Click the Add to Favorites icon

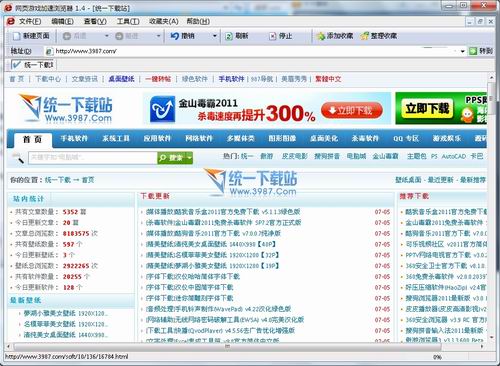pos(321,36)
